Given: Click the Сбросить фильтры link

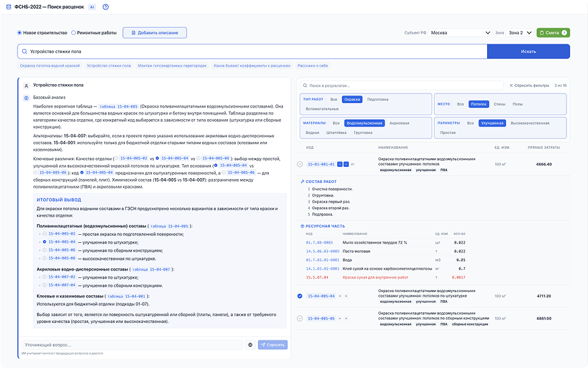Looking at the screenshot, I should [529, 85].
